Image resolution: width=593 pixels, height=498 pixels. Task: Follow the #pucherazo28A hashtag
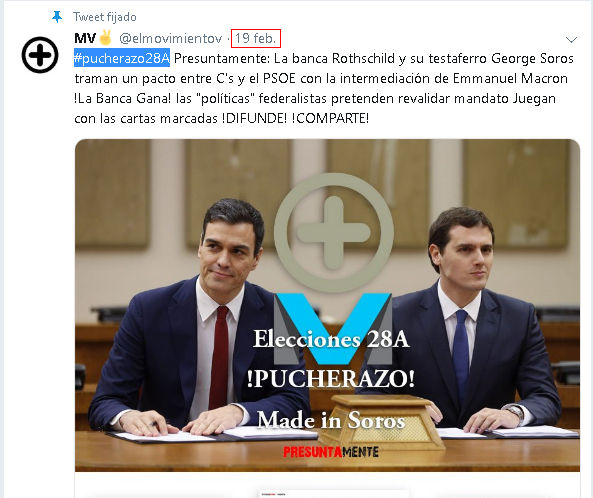122,58
